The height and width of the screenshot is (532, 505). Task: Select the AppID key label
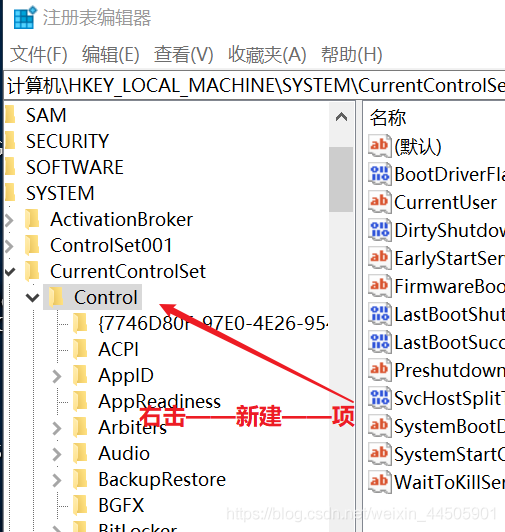coord(126,376)
